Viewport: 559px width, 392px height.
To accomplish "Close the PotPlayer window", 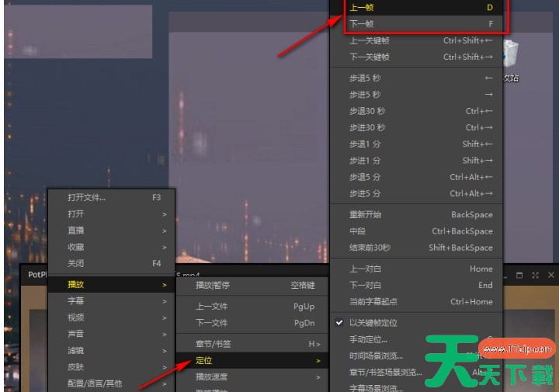I will click(x=550, y=275).
